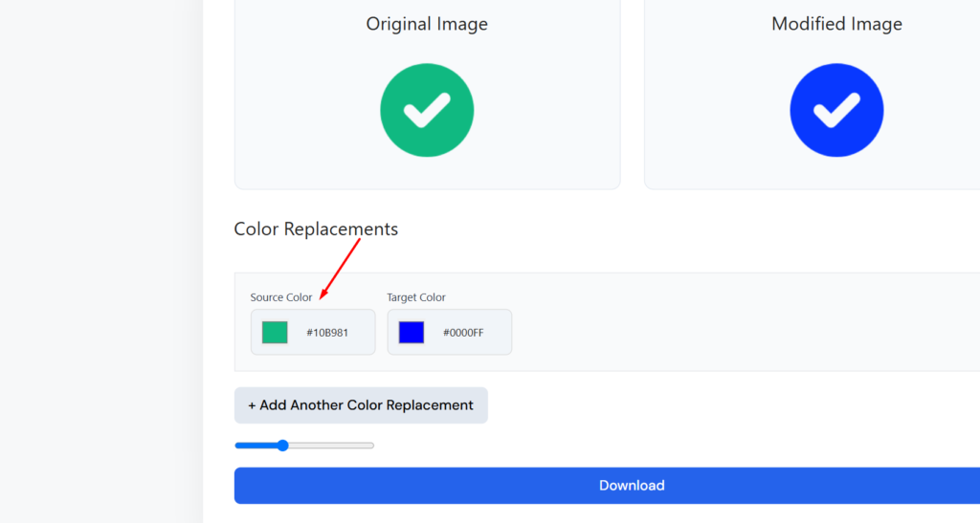Click the red annotation arrow
This screenshot has height=523, width=980.
(x=339, y=269)
